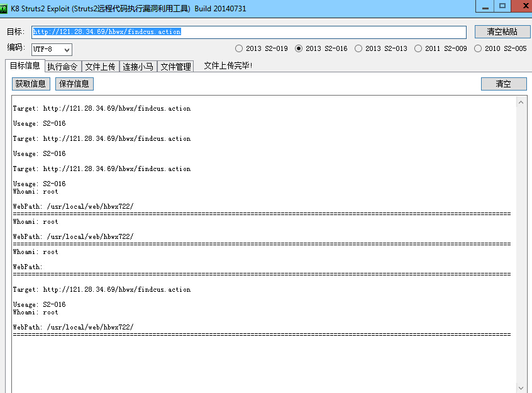532x393 pixels.
Task: Open the UTF-8 encoding dropdown
Action: click(x=52, y=50)
